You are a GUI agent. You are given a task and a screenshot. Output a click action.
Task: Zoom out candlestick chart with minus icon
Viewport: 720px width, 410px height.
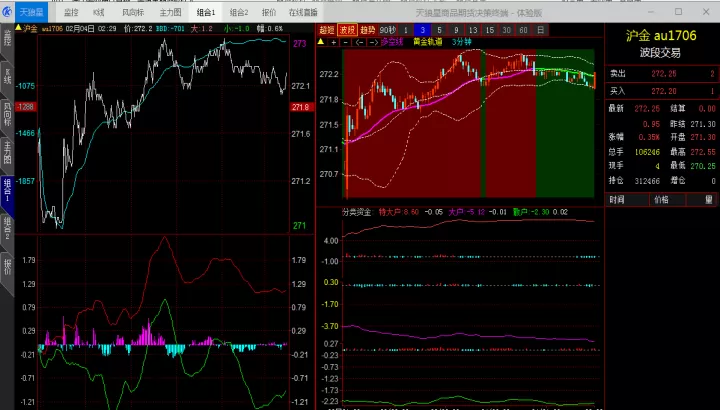346,42
